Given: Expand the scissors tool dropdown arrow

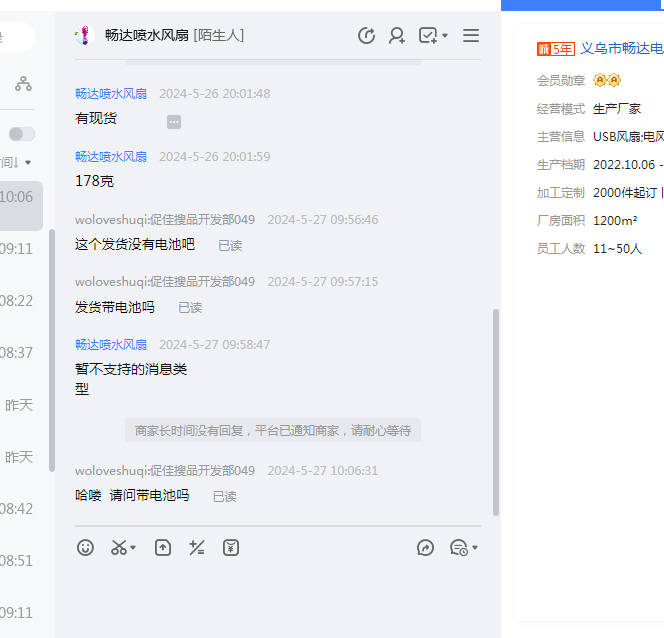Looking at the screenshot, I should click(x=134, y=548).
